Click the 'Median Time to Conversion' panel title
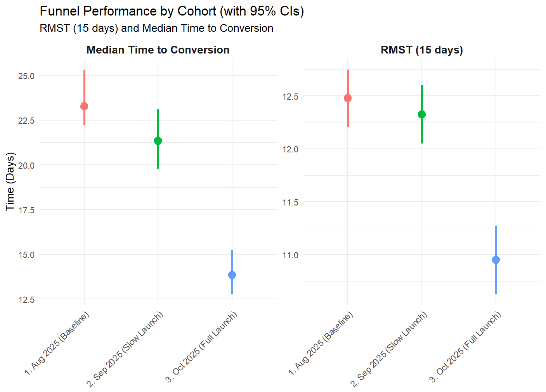546x392 pixels. click(158, 50)
